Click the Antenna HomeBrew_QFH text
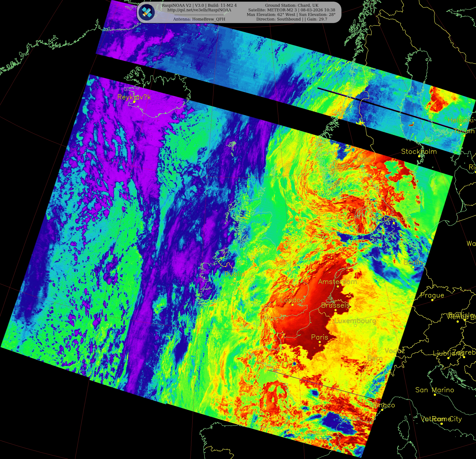Image resolution: width=476 pixels, height=459 pixels. 199,19
